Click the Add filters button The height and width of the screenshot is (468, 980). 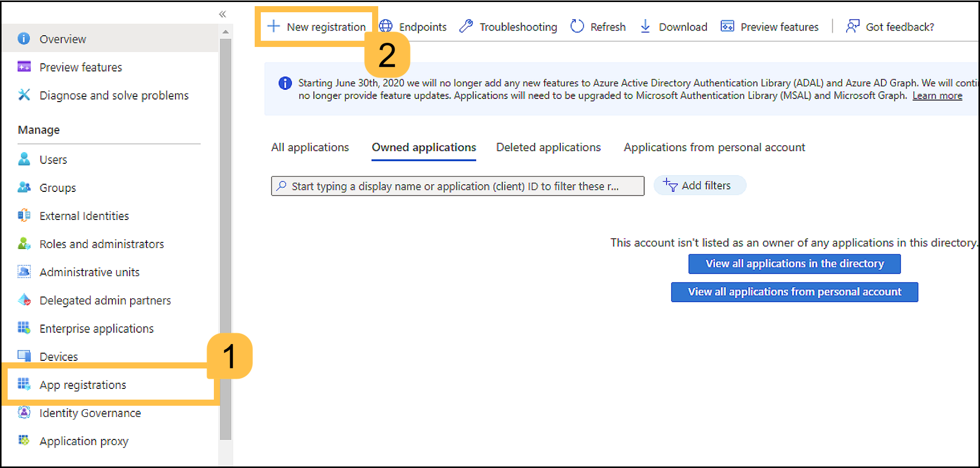click(x=699, y=186)
